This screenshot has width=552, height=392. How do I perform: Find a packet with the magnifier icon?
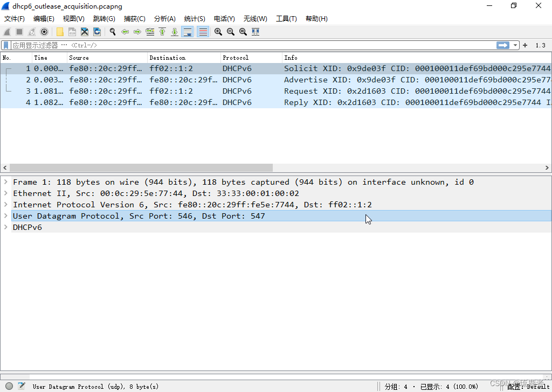coord(113,32)
